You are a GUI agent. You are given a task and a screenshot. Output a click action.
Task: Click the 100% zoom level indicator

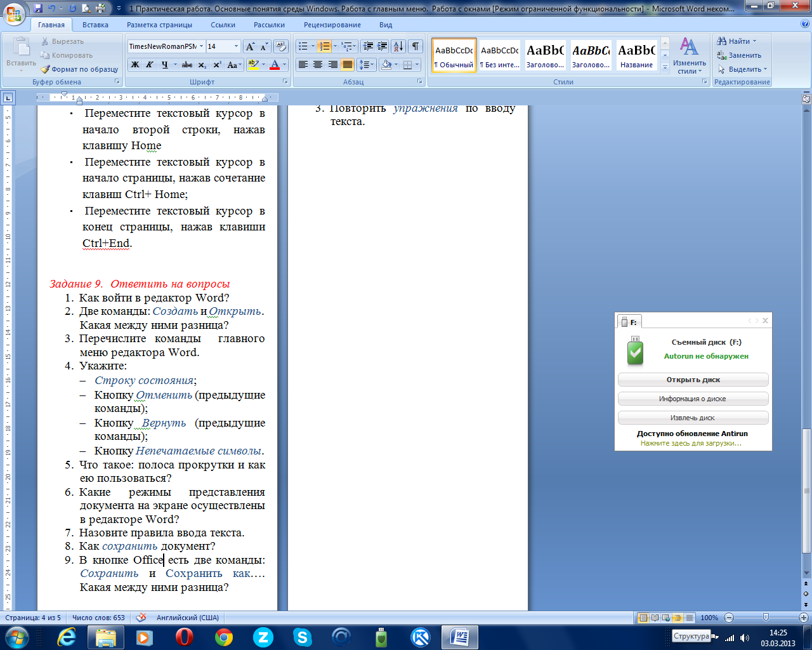pos(709,618)
